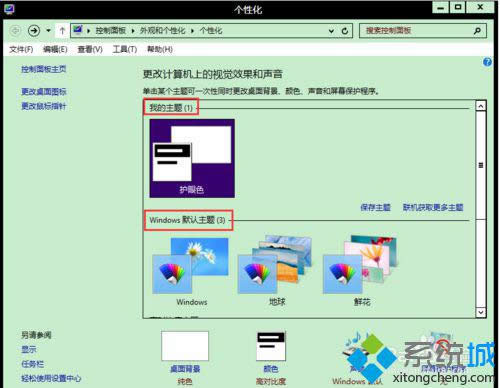Select the 鲜花 theme
Viewport: 500px width, 388px height.
click(x=361, y=270)
